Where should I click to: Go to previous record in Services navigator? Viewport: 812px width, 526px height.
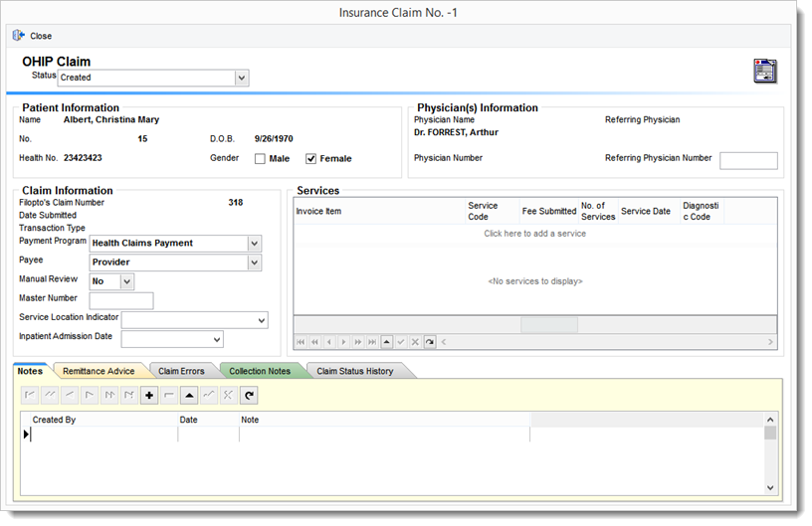coord(328,342)
